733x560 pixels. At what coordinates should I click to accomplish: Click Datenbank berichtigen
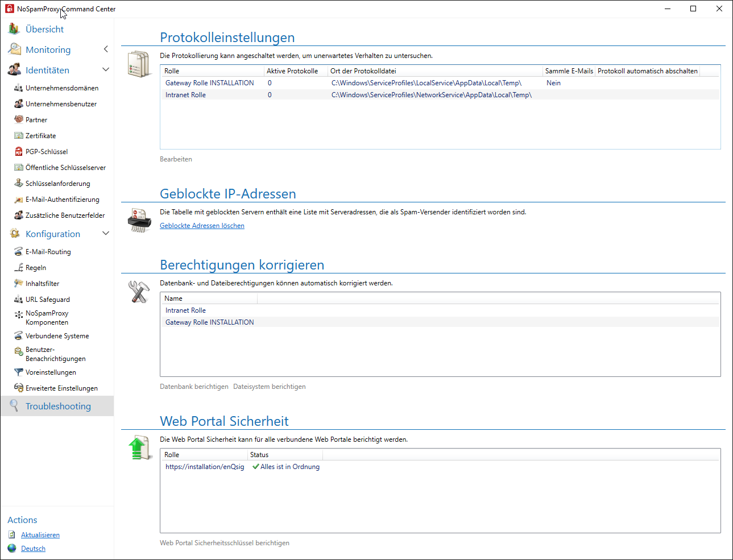[194, 387]
